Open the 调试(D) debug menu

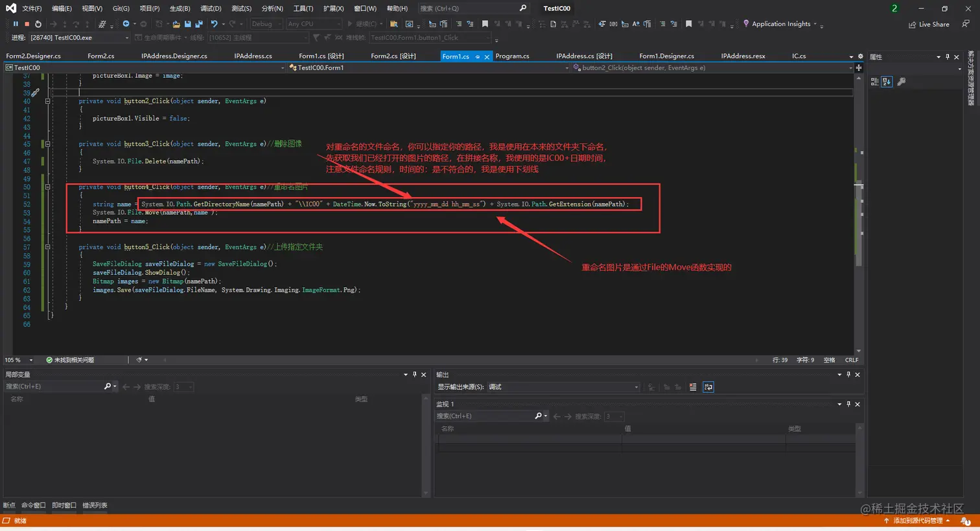pos(211,8)
